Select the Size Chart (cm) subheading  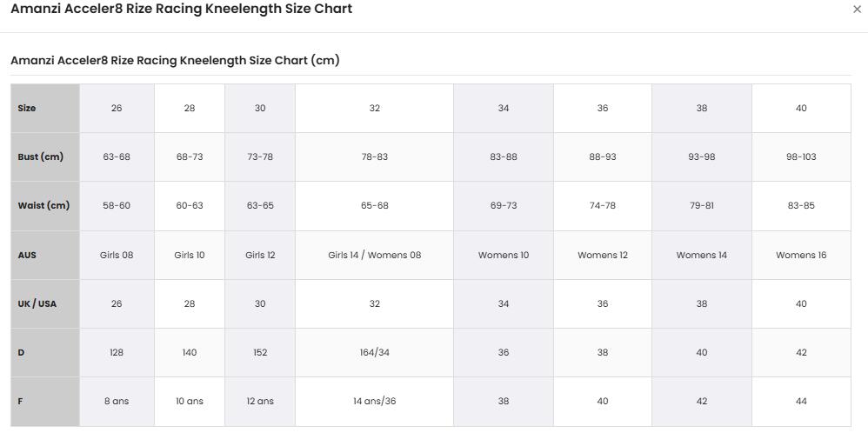click(x=175, y=60)
